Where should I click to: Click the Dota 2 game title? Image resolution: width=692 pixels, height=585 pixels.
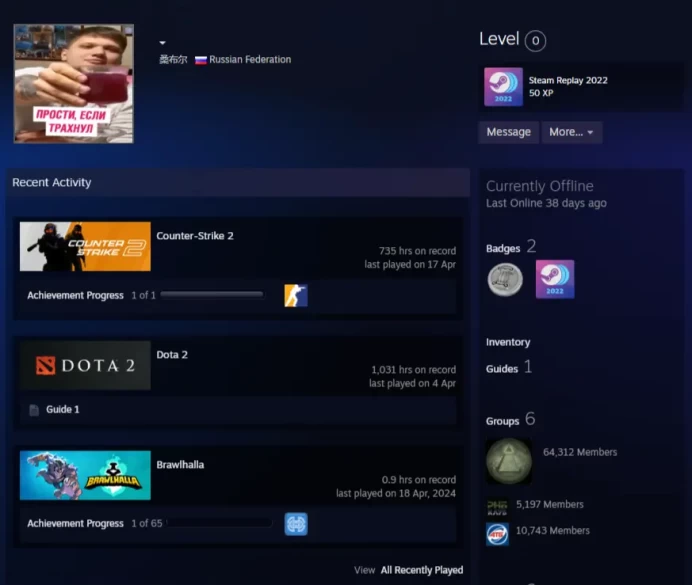172,355
